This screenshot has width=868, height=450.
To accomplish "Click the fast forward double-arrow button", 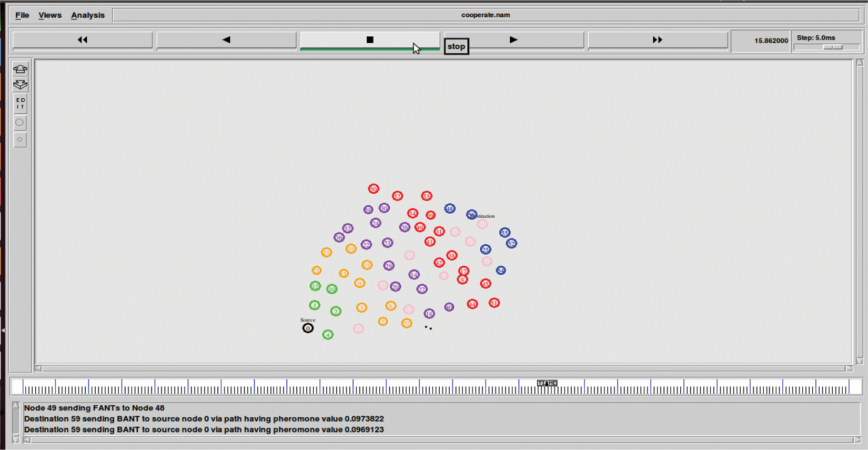I will pos(657,40).
